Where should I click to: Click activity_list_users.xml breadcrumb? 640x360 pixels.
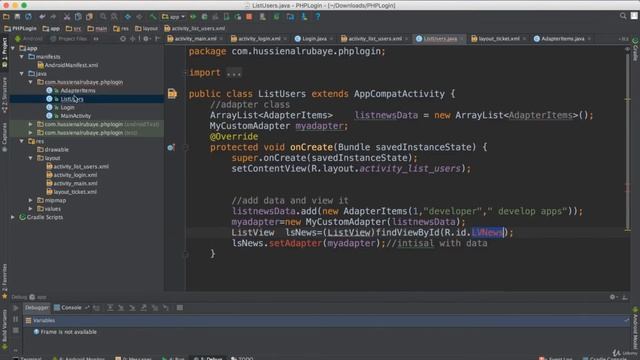pyautogui.click(x=195, y=29)
